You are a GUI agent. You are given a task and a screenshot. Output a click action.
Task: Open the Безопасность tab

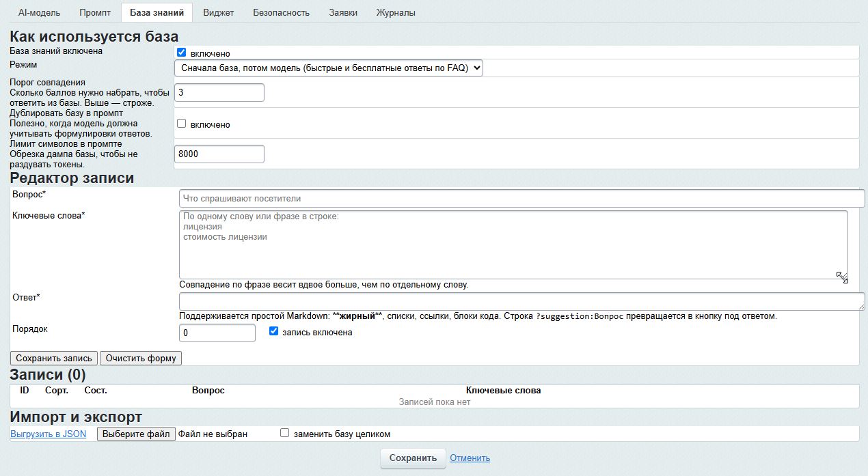coord(281,12)
